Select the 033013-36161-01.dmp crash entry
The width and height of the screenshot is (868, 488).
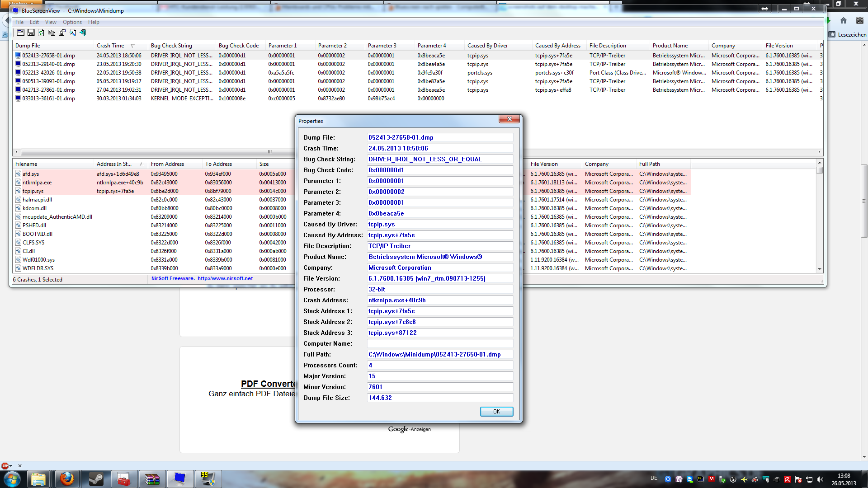[49, 99]
